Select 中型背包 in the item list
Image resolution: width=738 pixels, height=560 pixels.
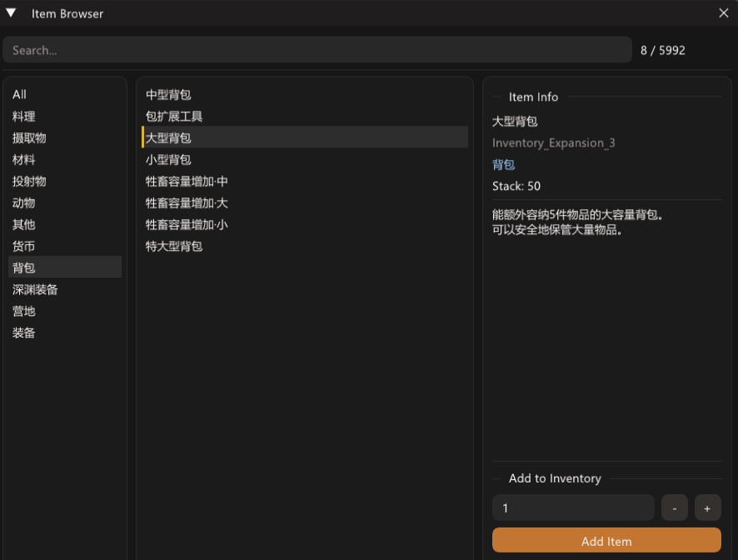169,95
